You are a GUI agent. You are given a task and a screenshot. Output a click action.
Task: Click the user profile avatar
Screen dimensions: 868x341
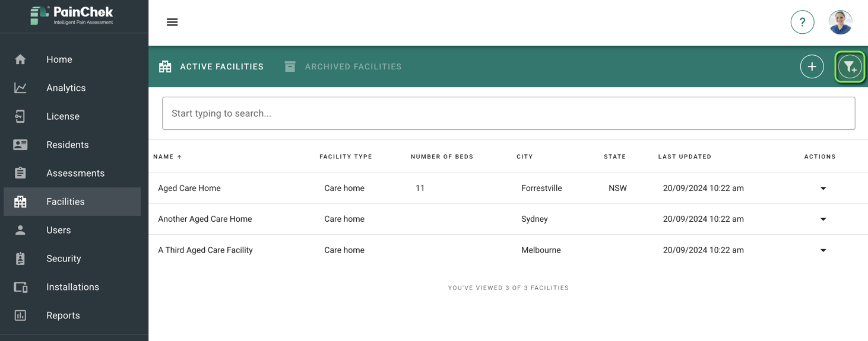tap(840, 23)
